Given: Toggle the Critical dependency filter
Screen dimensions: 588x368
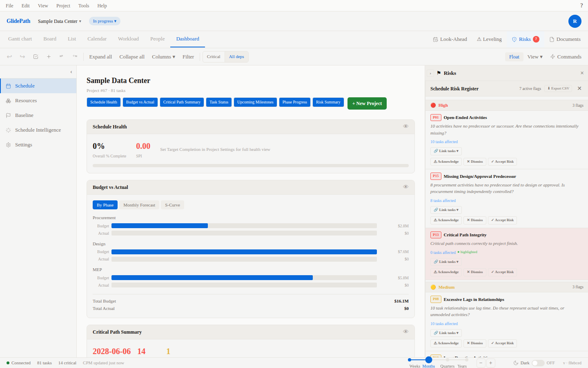Looking at the screenshot, I should (x=214, y=57).
